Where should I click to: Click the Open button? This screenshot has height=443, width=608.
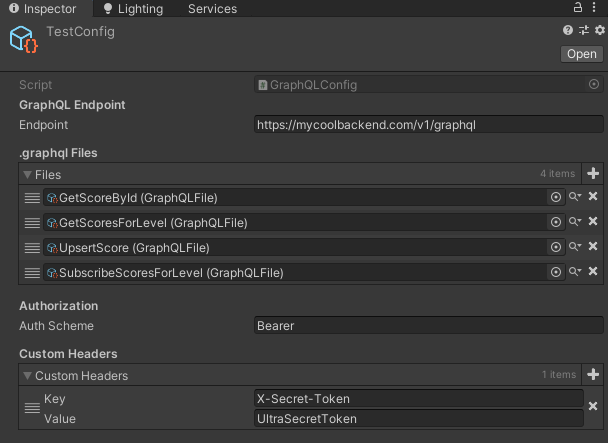pyautogui.click(x=581, y=54)
